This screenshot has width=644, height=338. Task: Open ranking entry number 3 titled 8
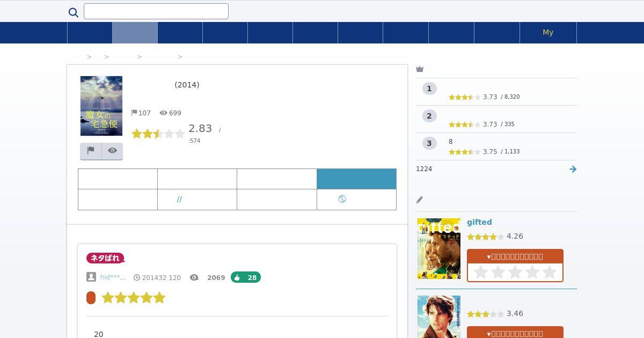tap(496, 146)
